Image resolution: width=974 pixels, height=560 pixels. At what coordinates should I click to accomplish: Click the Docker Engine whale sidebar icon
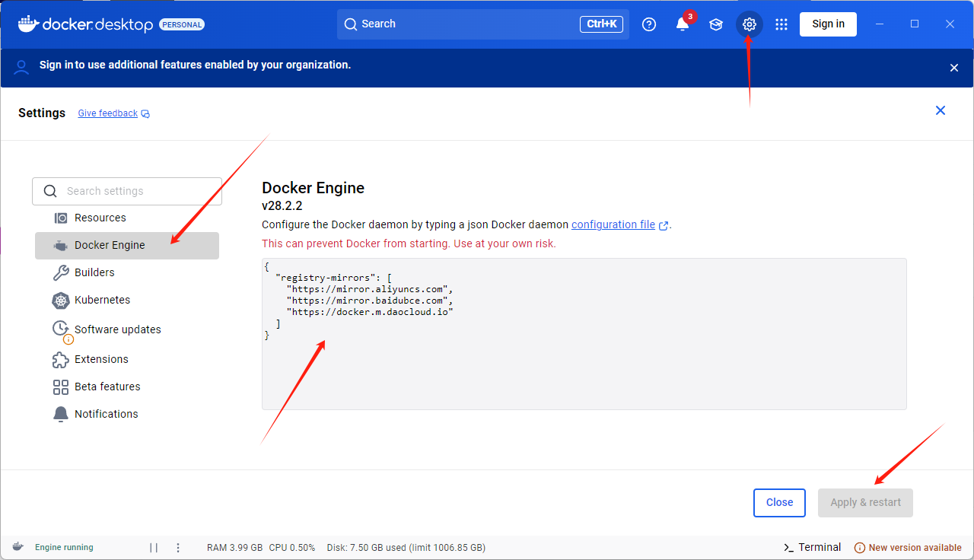[61, 246]
